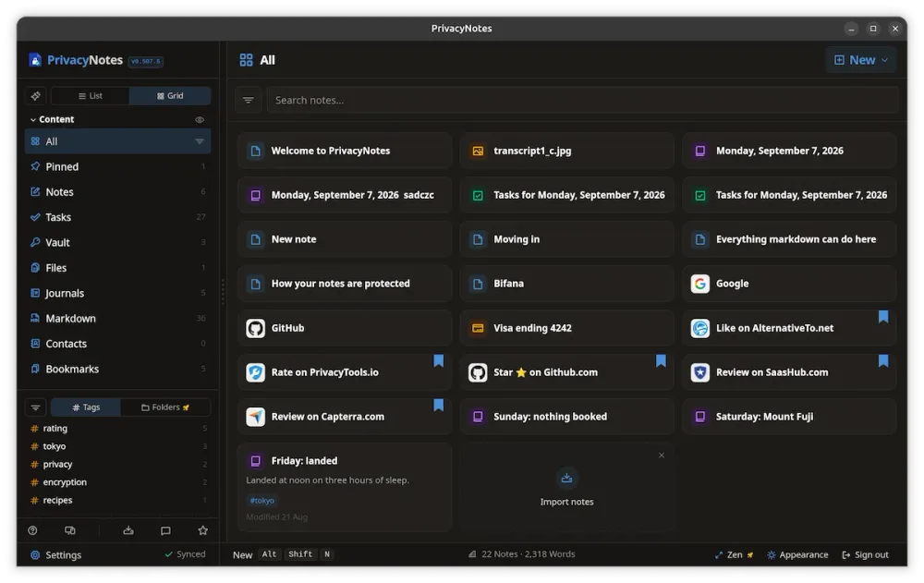924x583 pixels.
Task: Open the New note dropdown button
Action: coord(861,60)
